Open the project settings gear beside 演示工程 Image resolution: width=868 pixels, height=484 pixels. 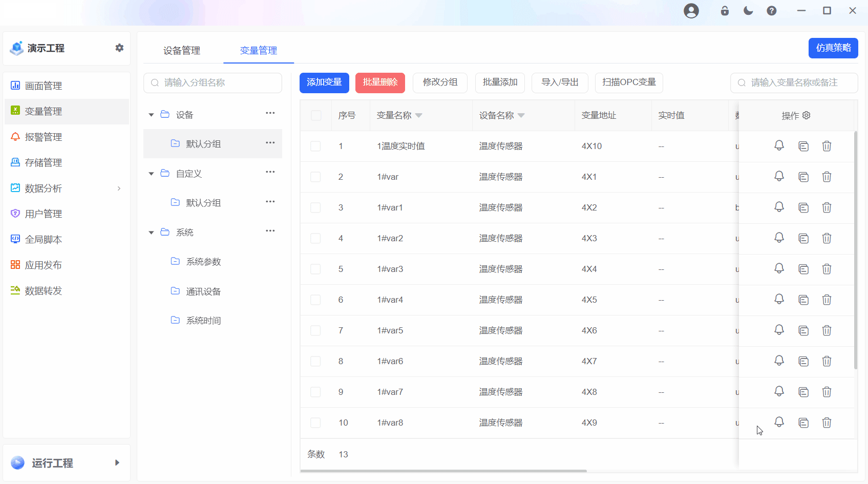[119, 47]
